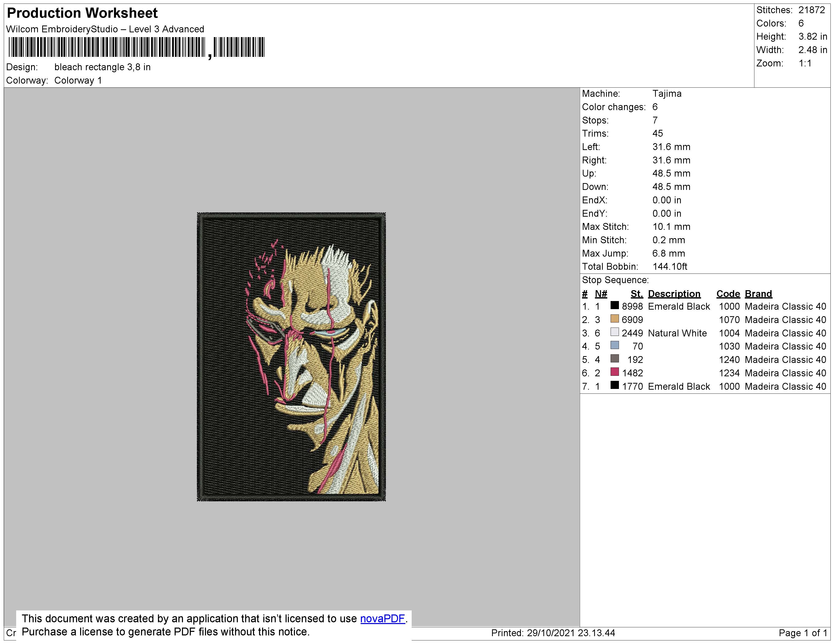Click the min stitch value "0.2 mm"
Image resolution: width=834 pixels, height=644 pixels.
coord(669,240)
